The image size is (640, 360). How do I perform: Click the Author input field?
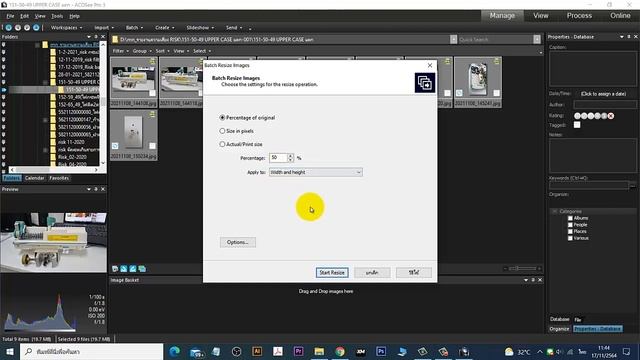tap(605, 105)
